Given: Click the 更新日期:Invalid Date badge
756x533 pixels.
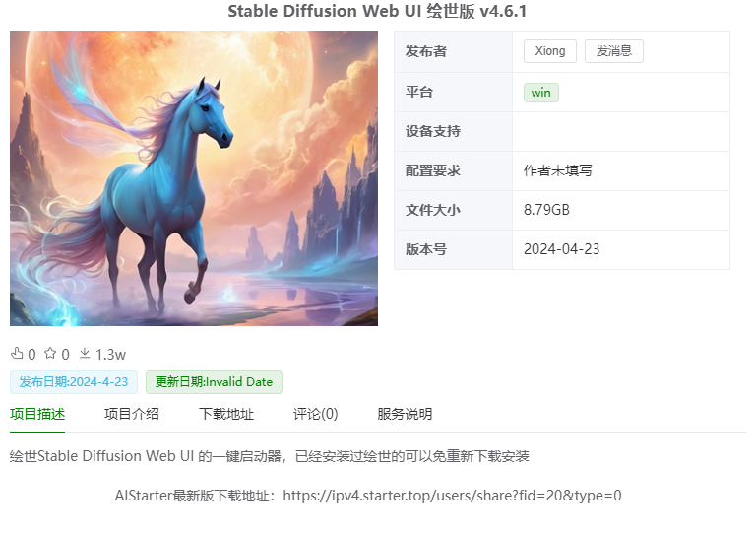Looking at the screenshot, I should tap(214, 382).
